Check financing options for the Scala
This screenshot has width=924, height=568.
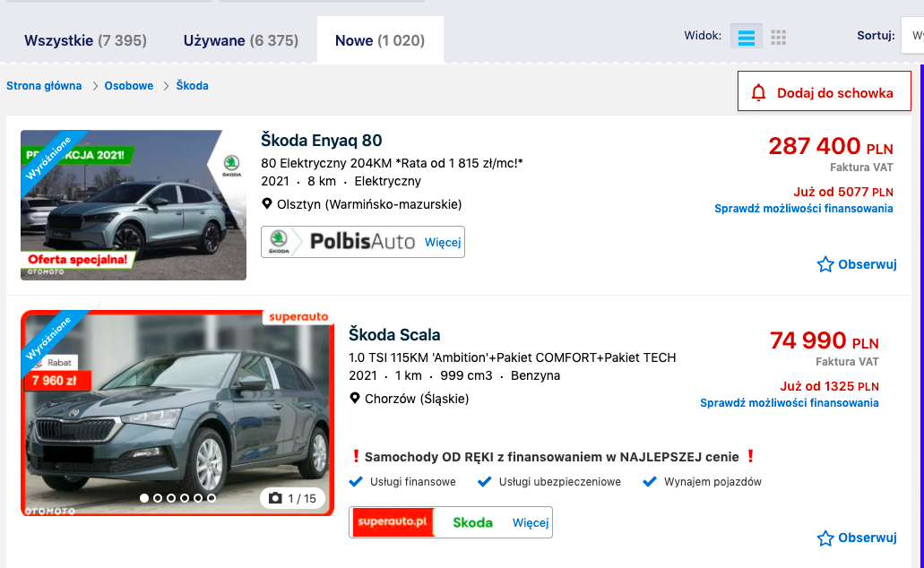tap(789, 403)
